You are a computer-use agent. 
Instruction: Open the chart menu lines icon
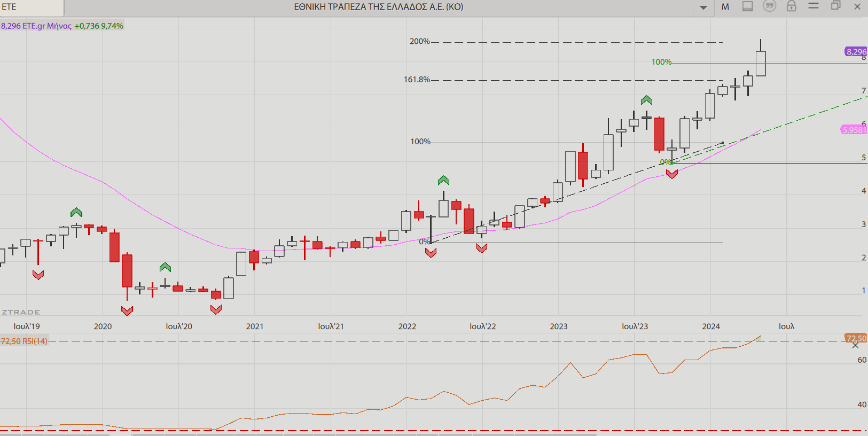tap(814, 6)
